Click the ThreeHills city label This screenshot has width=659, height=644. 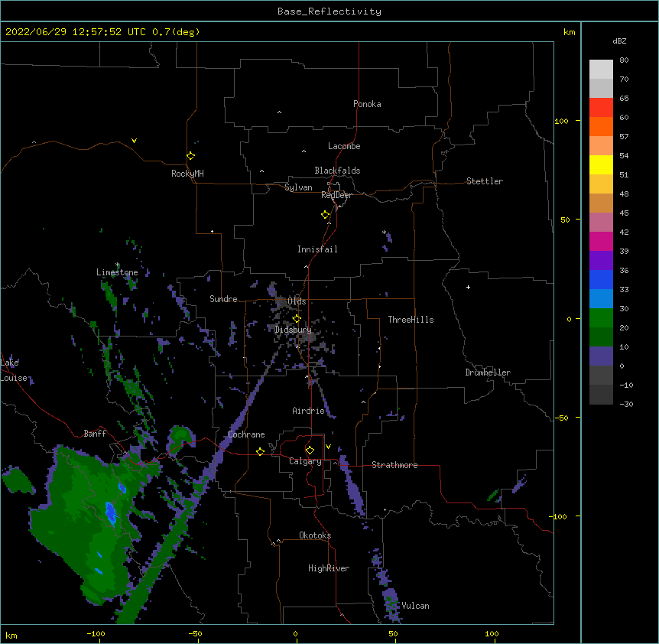click(x=411, y=320)
